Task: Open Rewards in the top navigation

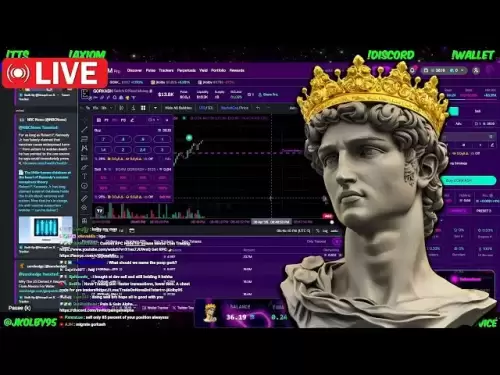Action: 237,70
